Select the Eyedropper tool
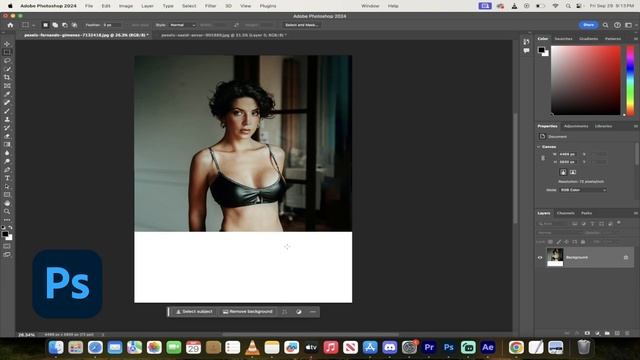The height and width of the screenshot is (360, 640). (7, 94)
